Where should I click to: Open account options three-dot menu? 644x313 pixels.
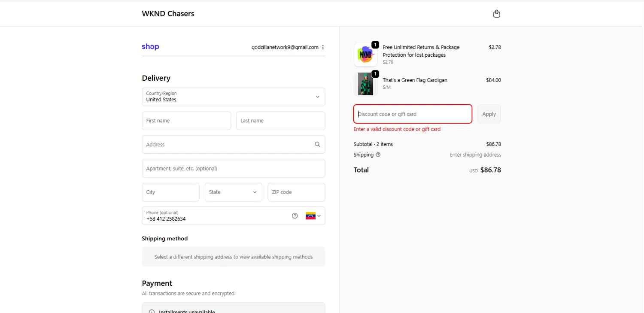coord(323,47)
